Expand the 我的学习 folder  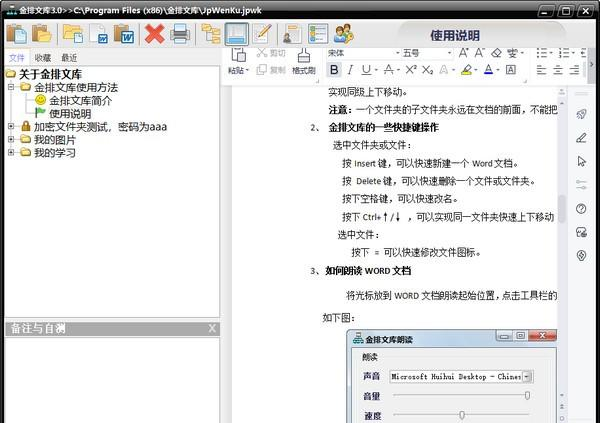(11, 152)
